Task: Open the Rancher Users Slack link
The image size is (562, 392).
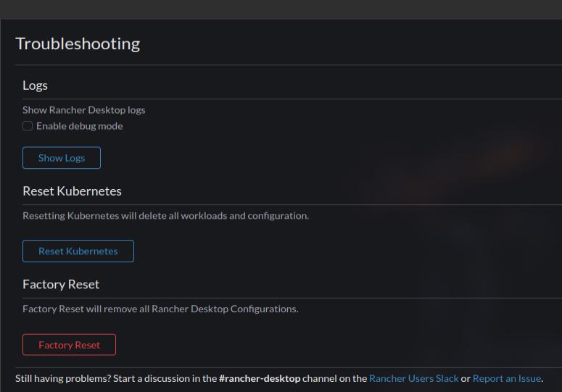Action: coord(413,378)
